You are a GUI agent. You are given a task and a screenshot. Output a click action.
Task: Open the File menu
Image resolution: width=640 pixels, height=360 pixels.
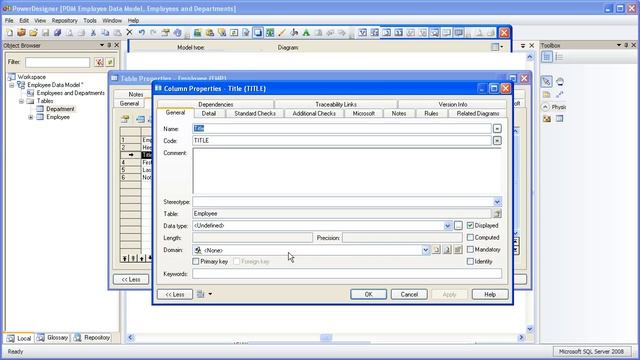(9, 20)
